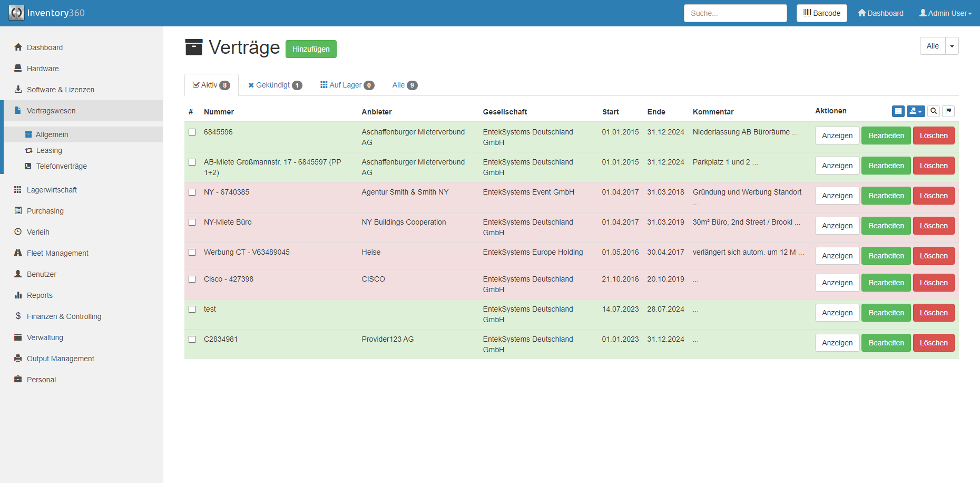980x483 pixels.
Task: Tick the checkbox for contract 6845596
Action: [192, 132]
